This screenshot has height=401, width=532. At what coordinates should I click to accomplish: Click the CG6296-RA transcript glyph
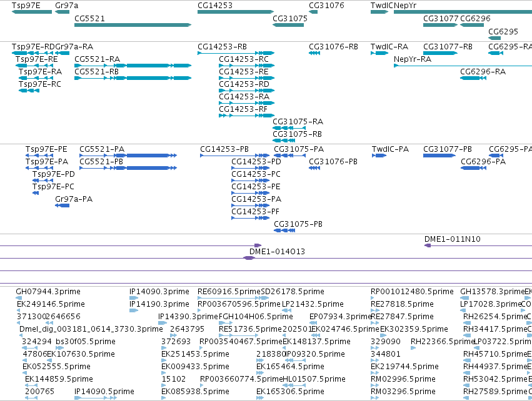tap(473, 78)
